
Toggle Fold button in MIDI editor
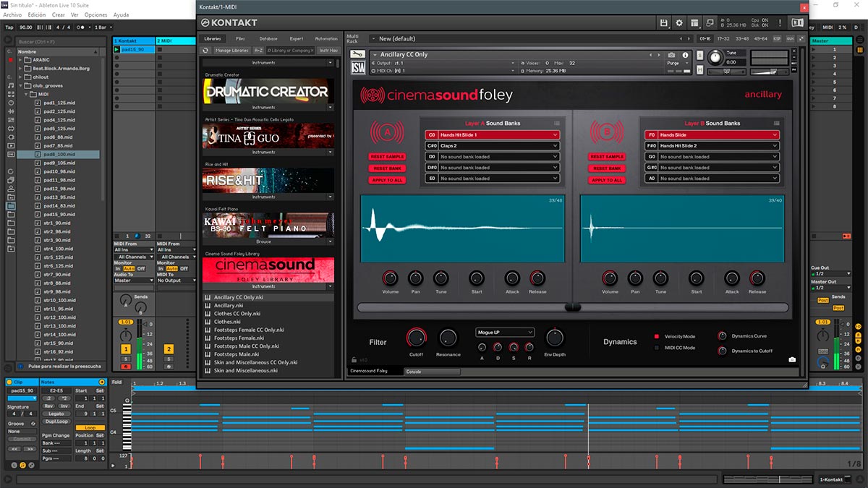[116, 382]
